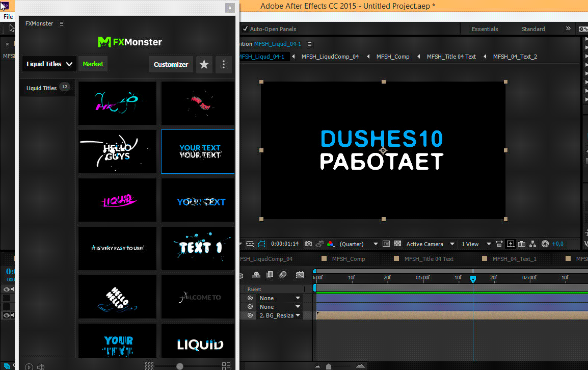This screenshot has height=370, width=588.
Task: Adjust the thumbnail size slider knob
Action: coord(180,366)
